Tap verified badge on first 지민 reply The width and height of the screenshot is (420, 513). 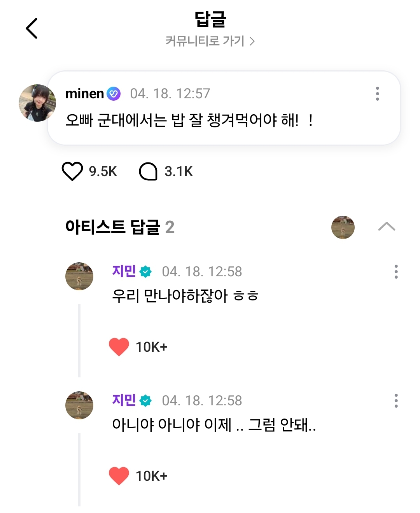point(145,272)
